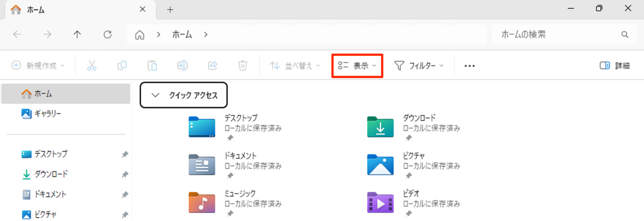
Task: Click ホーム breadcrumb in address bar
Action: 182,35
